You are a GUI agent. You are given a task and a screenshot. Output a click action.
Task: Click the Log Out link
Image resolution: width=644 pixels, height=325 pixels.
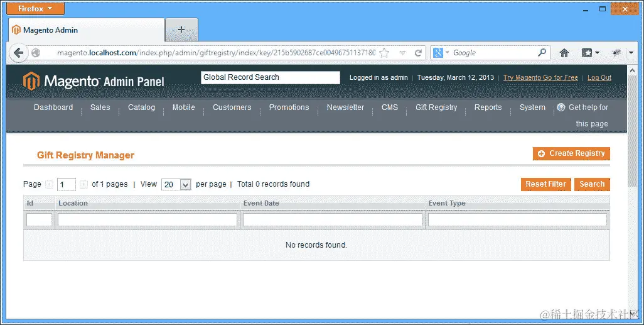click(599, 77)
